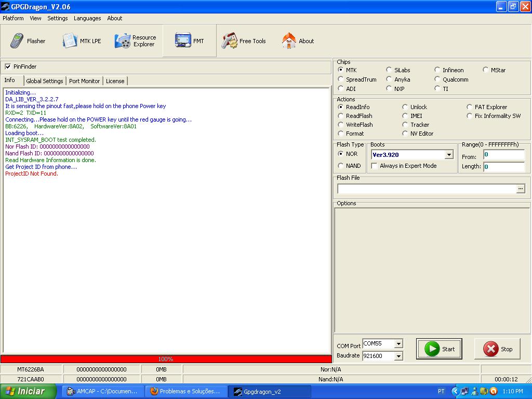
Task: Browse for flash file with ellipsis button
Action: [521, 189]
